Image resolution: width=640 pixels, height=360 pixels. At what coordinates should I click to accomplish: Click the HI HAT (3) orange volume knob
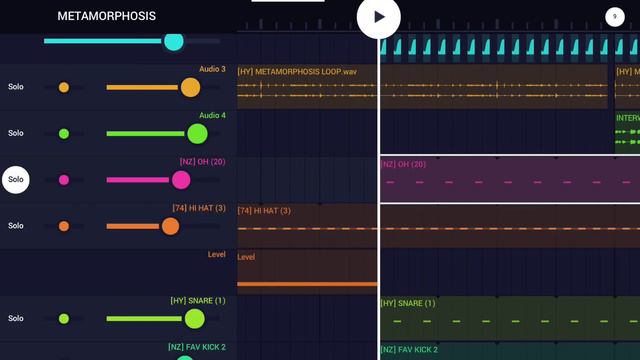point(170,226)
